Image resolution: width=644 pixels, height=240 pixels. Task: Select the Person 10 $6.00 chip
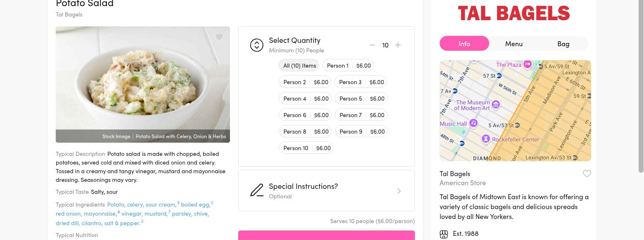306,148
